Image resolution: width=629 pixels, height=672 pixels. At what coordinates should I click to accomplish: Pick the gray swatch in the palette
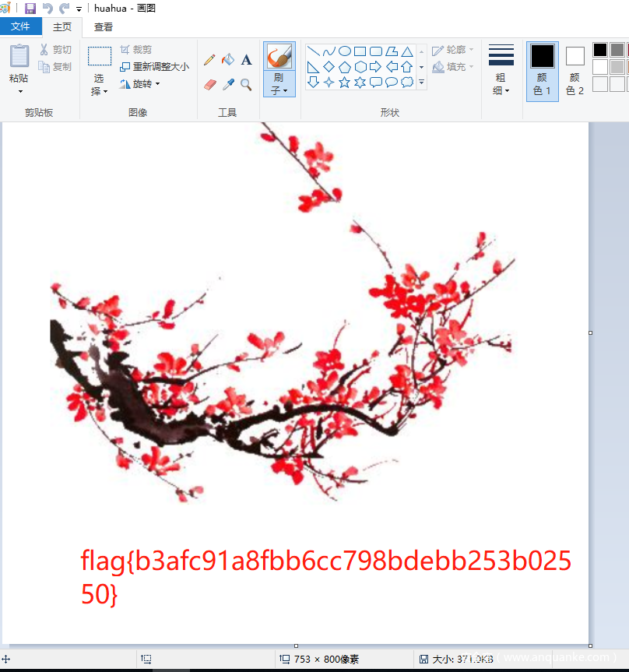pos(617,50)
